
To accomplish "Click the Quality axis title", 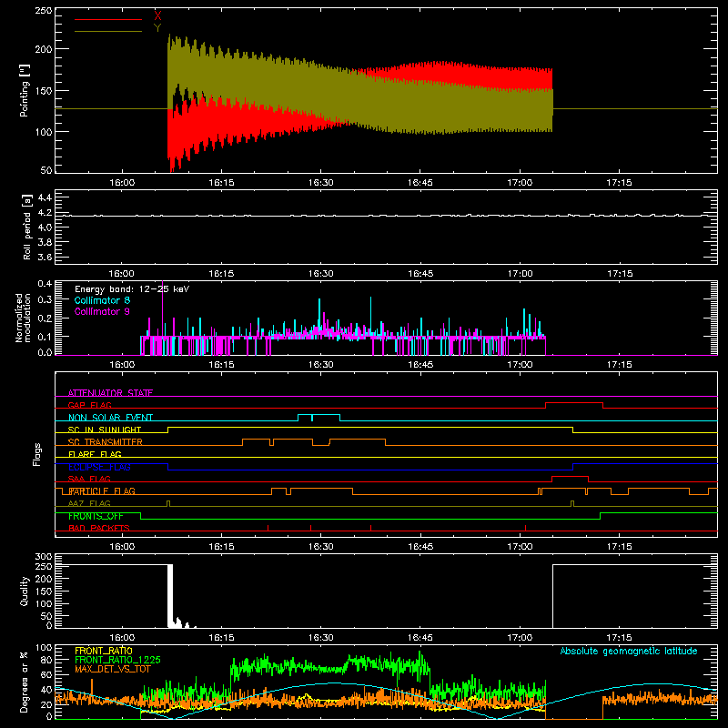I will click(25, 591).
